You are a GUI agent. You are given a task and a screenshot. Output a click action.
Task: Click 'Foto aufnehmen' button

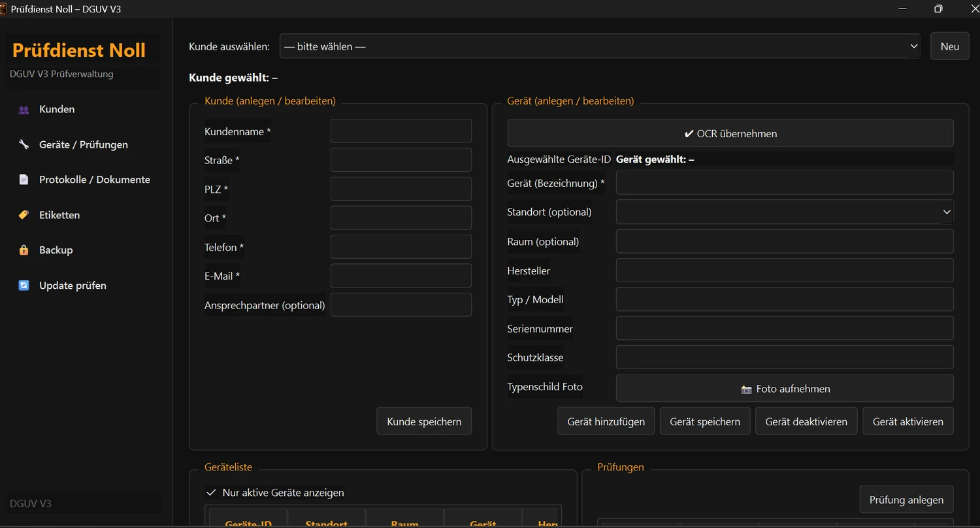[x=785, y=388]
